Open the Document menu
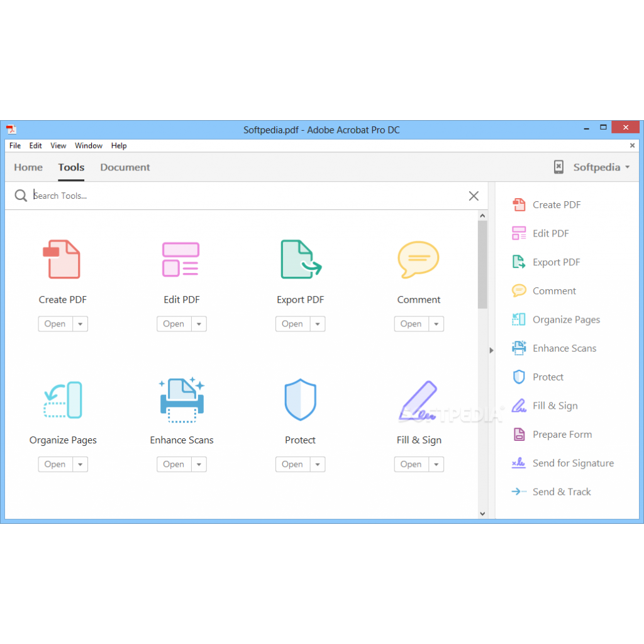 click(125, 167)
